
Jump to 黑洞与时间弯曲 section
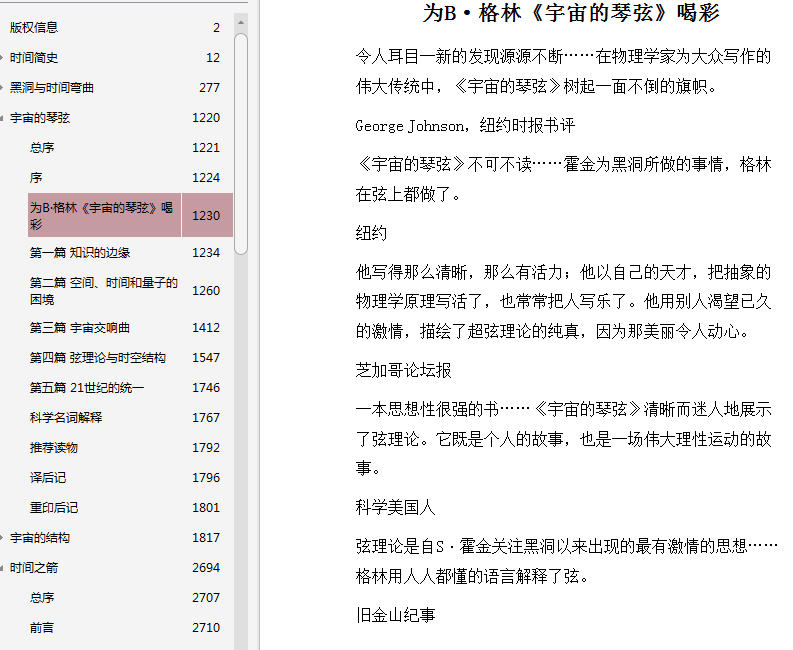52,88
